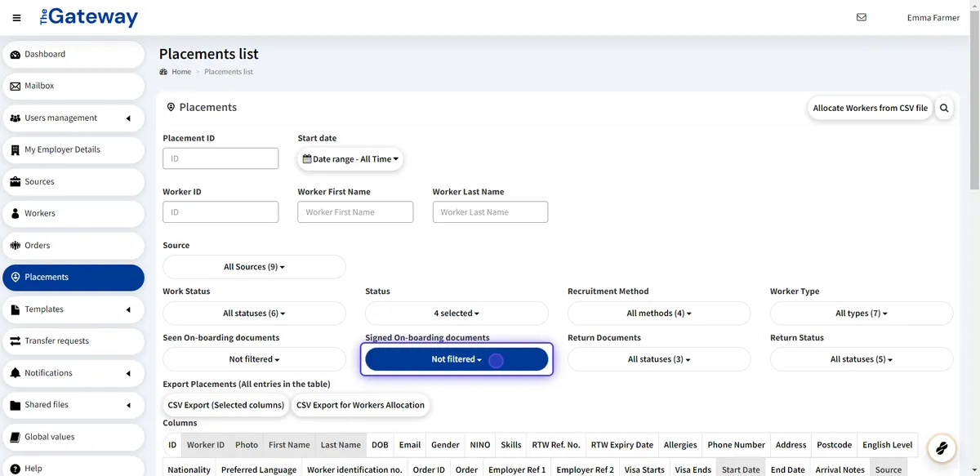Screen dimensions: 980x476
Task: Toggle the Email column
Action: pyautogui.click(x=410, y=445)
